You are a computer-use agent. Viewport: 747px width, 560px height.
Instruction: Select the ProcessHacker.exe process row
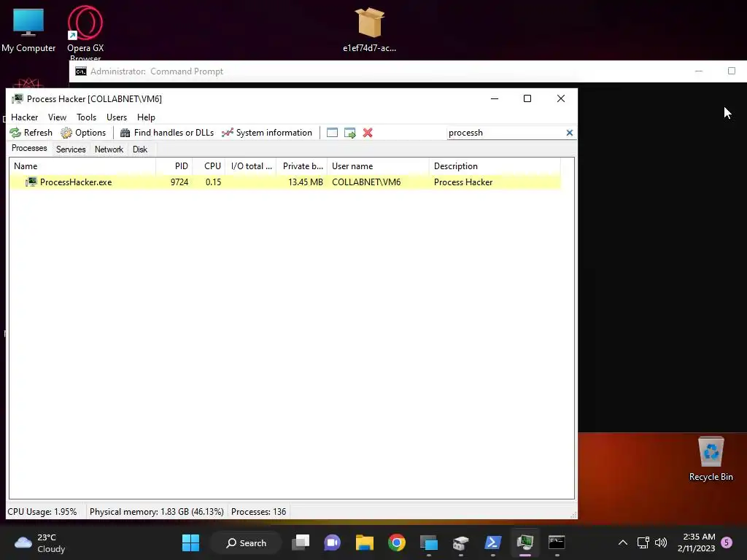pos(285,182)
